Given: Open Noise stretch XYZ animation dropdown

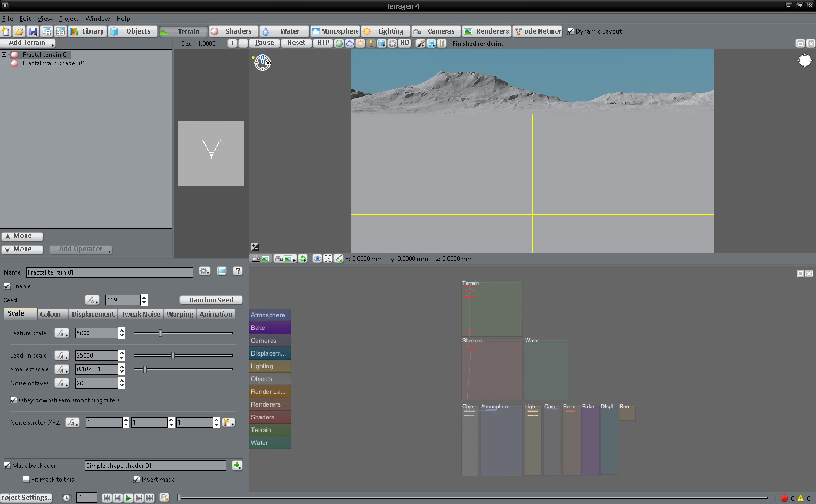Looking at the screenshot, I should coord(72,423).
